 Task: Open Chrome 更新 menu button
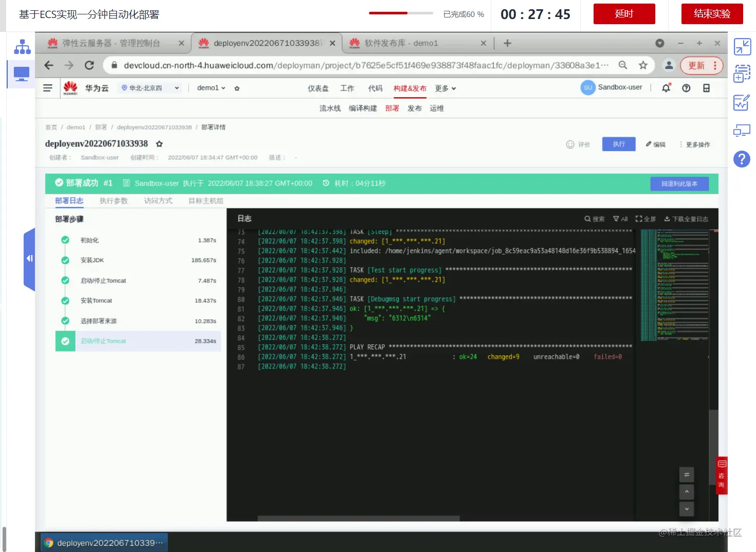[x=702, y=65]
